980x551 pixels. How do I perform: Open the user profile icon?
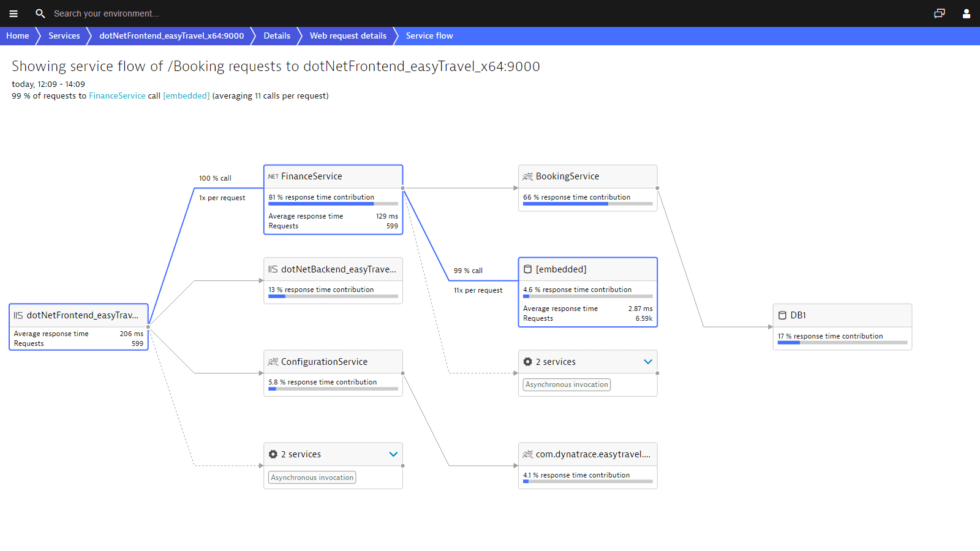(x=967, y=13)
